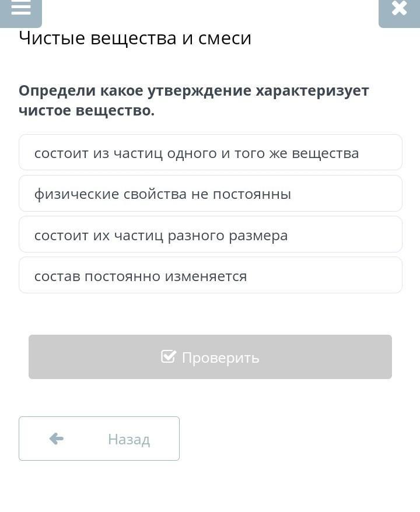Select option 'состав постоянно изменяется'
Image resolution: width=420 pixels, height=512 pixels.
pyautogui.click(x=210, y=275)
